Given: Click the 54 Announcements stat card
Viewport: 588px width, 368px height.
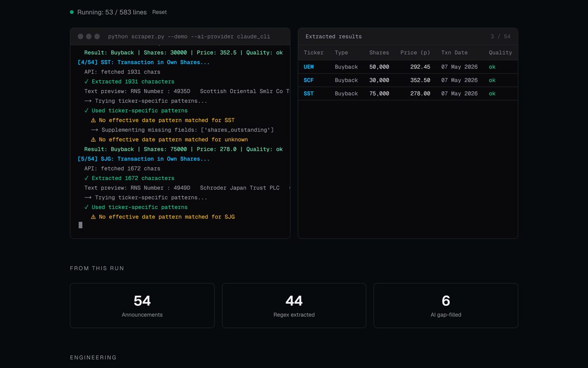Looking at the screenshot, I should (x=142, y=305).
